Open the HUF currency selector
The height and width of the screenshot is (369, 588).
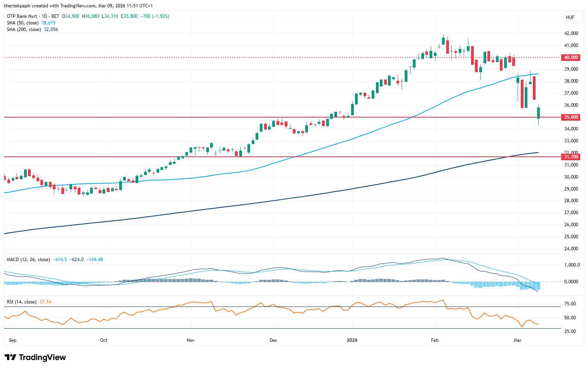(570, 17)
